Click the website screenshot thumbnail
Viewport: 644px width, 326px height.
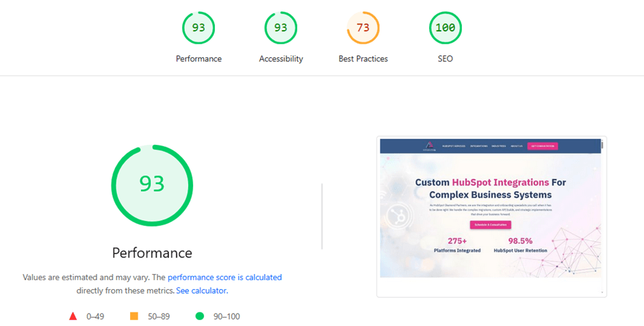[x=491, y=217]
